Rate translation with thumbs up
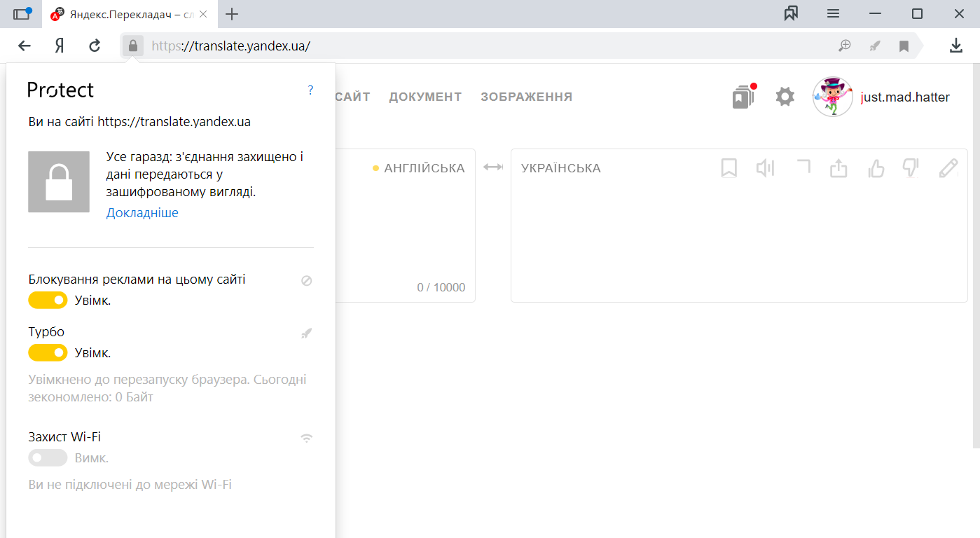The image size is (980, 538). click(x=876, y=168)
